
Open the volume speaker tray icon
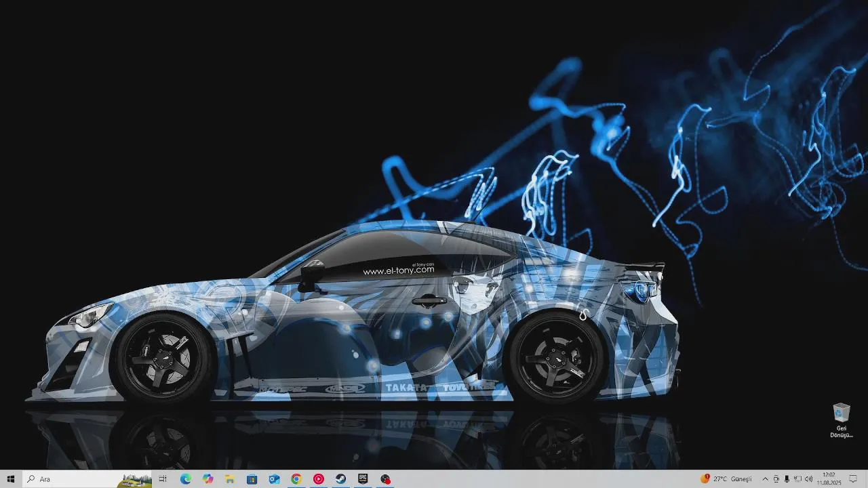(808, 479)
